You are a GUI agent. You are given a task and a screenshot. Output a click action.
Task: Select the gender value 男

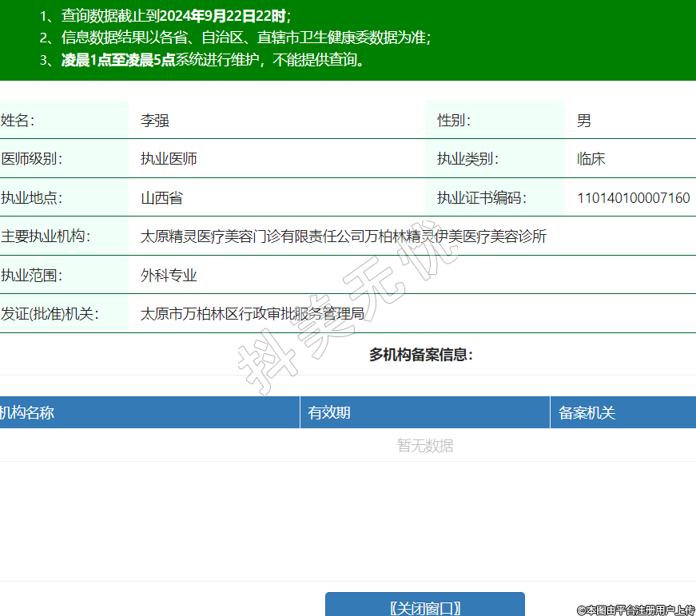click(x=584, y=121)
